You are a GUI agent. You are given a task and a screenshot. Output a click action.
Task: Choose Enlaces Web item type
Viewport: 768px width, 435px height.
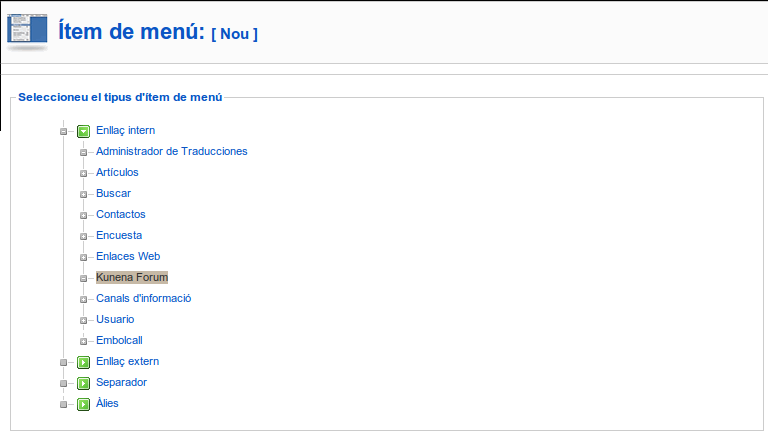pyautogui.click(x=128, y=257)
